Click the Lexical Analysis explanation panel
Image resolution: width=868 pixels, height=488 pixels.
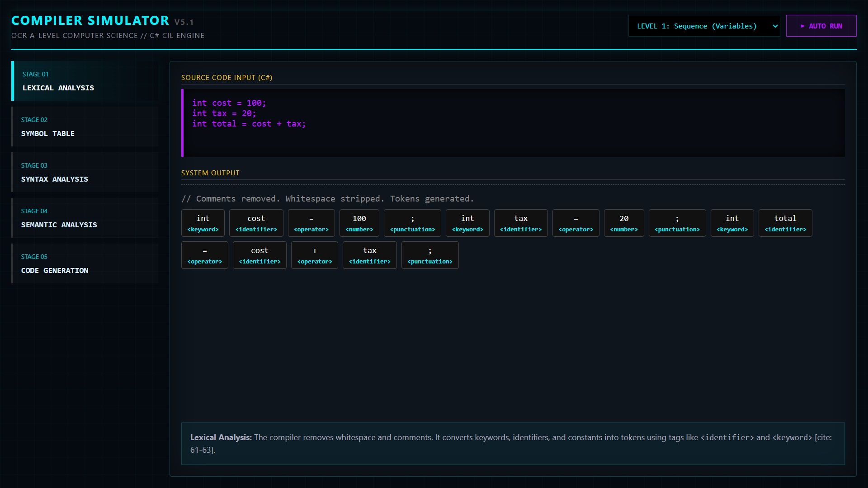513,443
